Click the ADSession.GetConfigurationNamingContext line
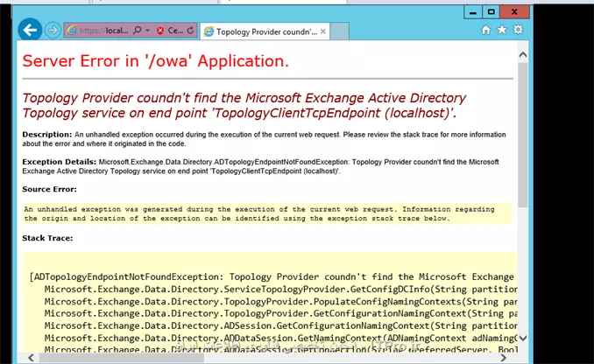594x364 pixels. [280, 325]
